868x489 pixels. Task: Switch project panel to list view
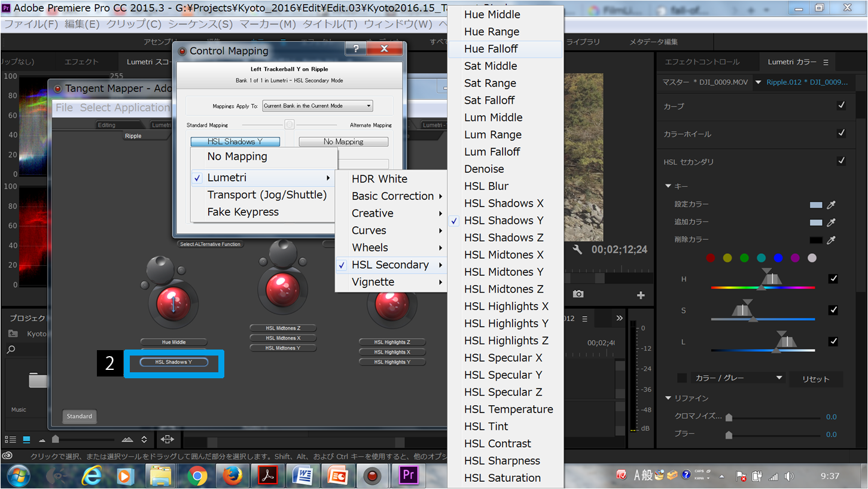click(x=11, y=439)
